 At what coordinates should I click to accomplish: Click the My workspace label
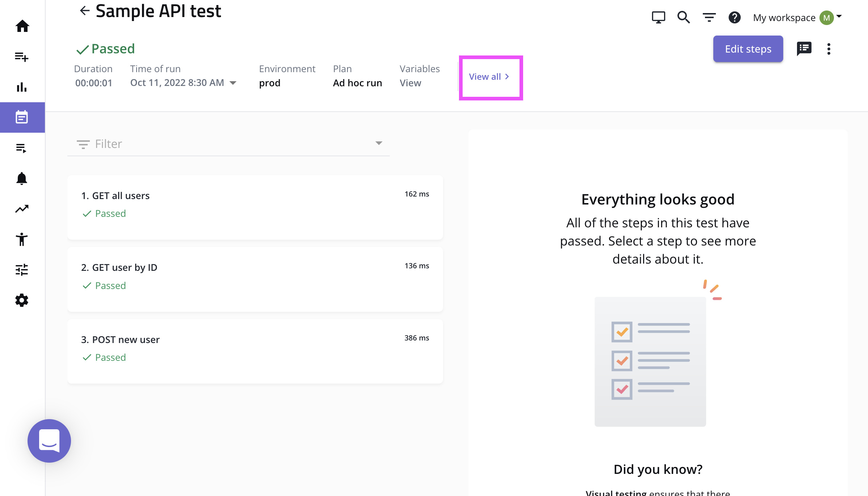click(784, 18)
